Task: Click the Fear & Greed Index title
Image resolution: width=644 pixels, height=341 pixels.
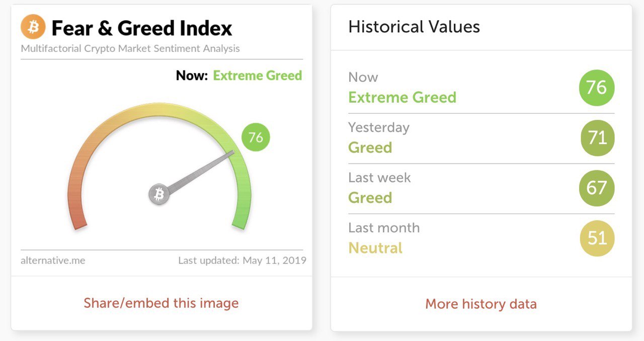Action: [x=142, y=28]
